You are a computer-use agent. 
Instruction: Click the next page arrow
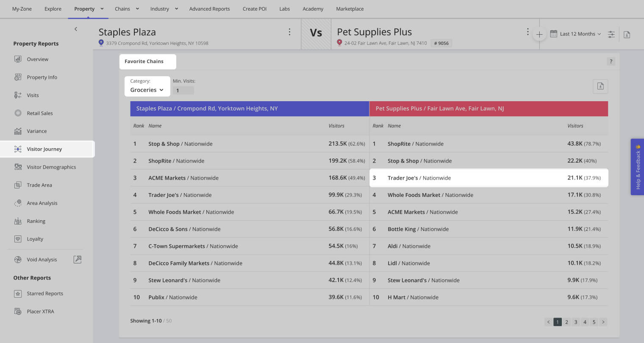[603, 322]
